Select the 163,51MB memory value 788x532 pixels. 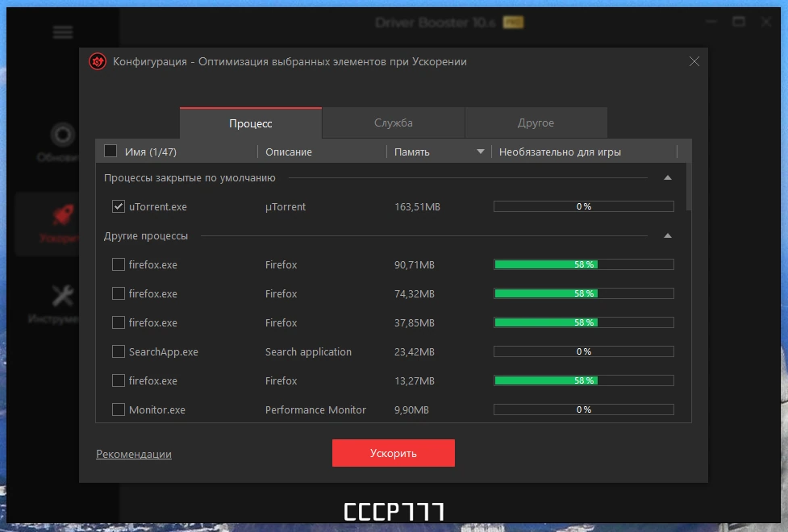pos(417,206)
